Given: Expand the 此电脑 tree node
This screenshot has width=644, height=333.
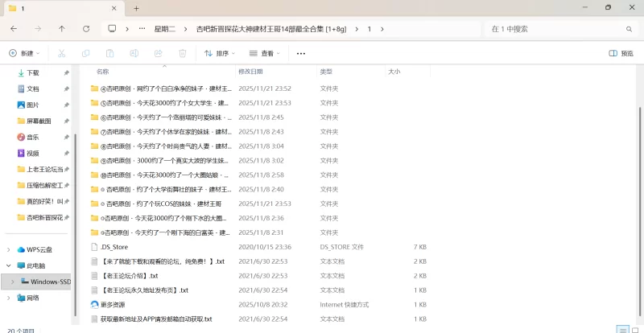Looking at the screenshot, I should tap(9, 265).
